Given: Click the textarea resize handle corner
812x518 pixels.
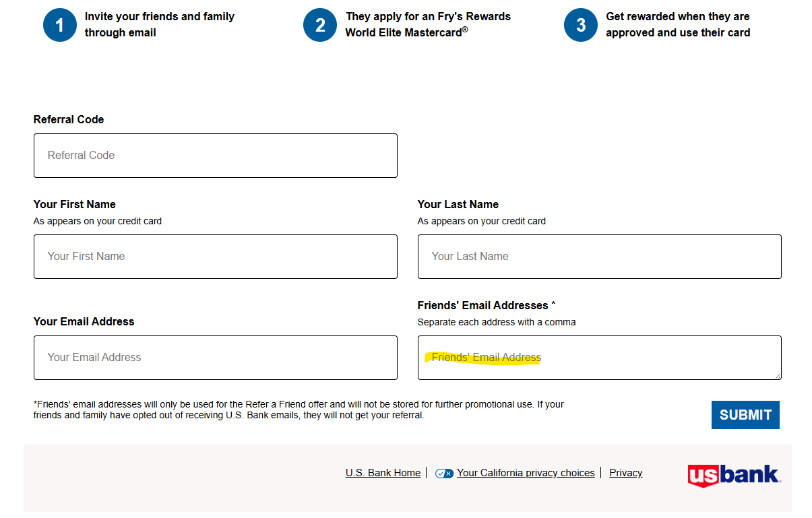Looking at the screenshot, I should pos(777,375).
